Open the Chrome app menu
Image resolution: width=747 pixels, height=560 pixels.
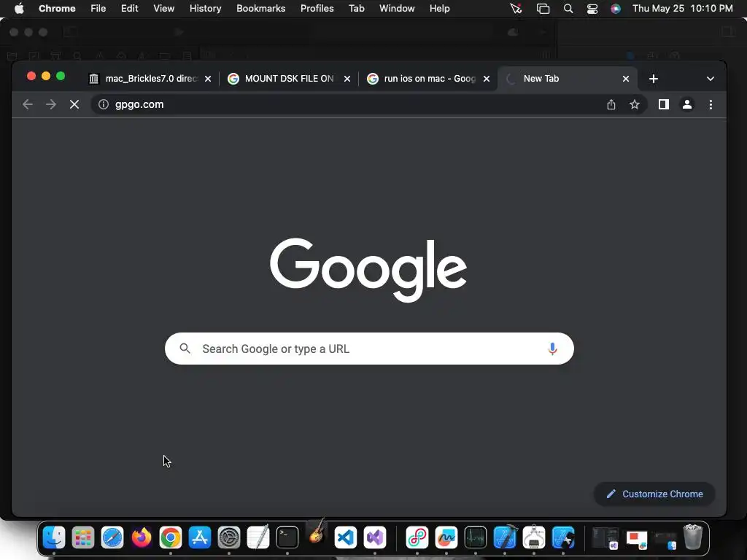click(x=57, y=8)
